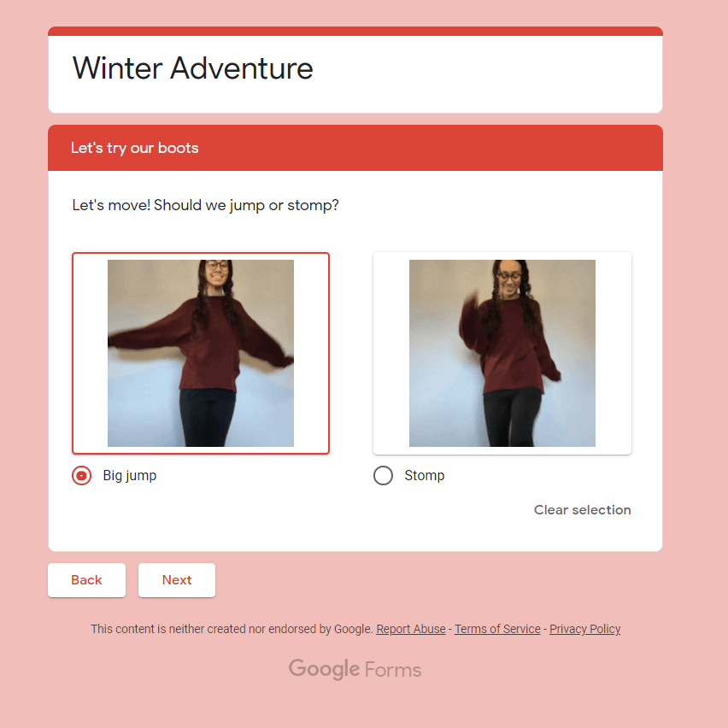
Task: Click the Winter Adventure form title
Action: [x=192, y=68]
